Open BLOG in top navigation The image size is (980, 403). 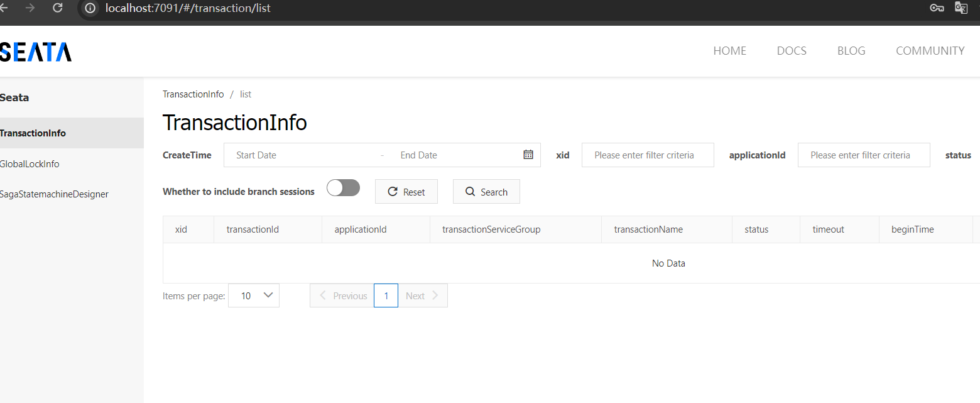851,51
